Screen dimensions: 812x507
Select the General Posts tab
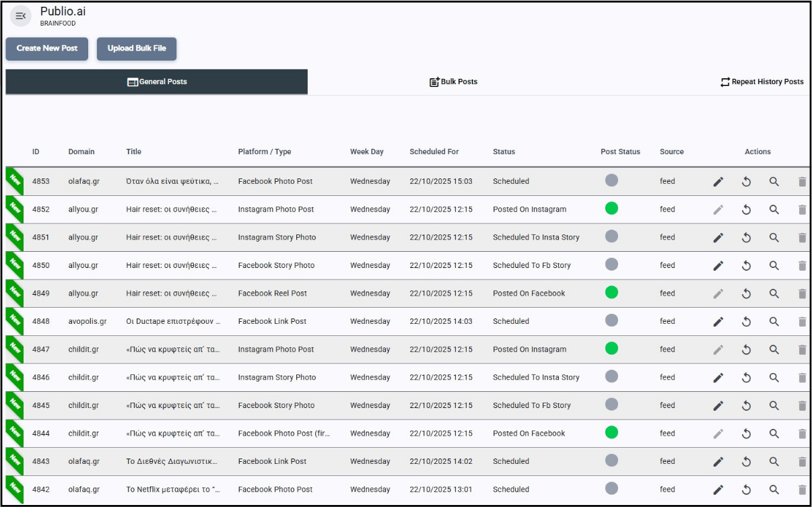(157, 81)
